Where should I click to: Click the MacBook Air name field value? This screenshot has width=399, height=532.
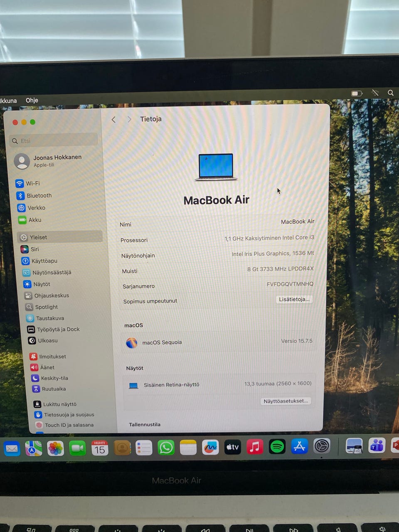tap(298, 222)
